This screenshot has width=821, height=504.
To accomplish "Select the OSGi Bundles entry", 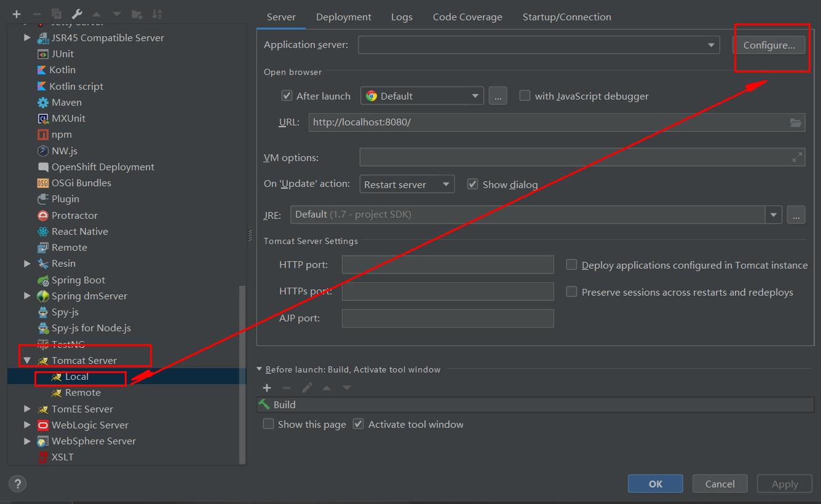I will click(x=74, y=183).
